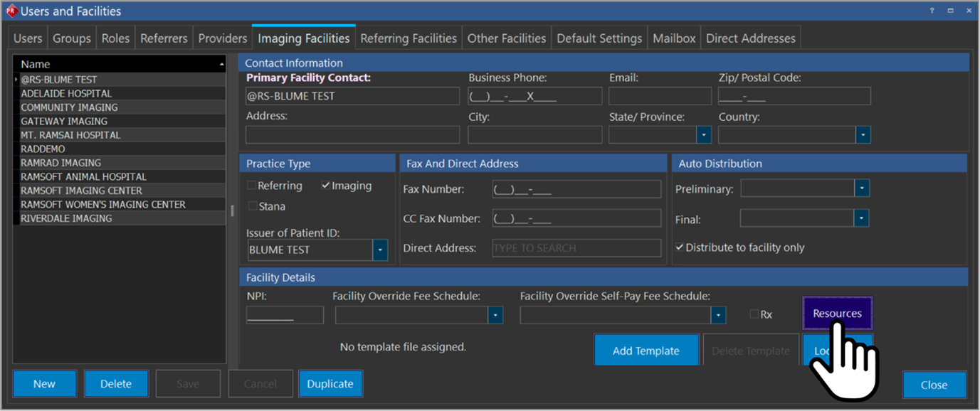Viewport: 980px width, 411px height.
Task: Click the app logo in title bar
Action: click(11, 11)
